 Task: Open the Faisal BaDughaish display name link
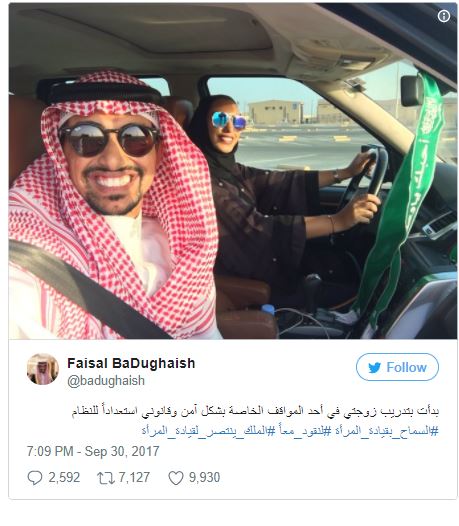tap(131, 363)
